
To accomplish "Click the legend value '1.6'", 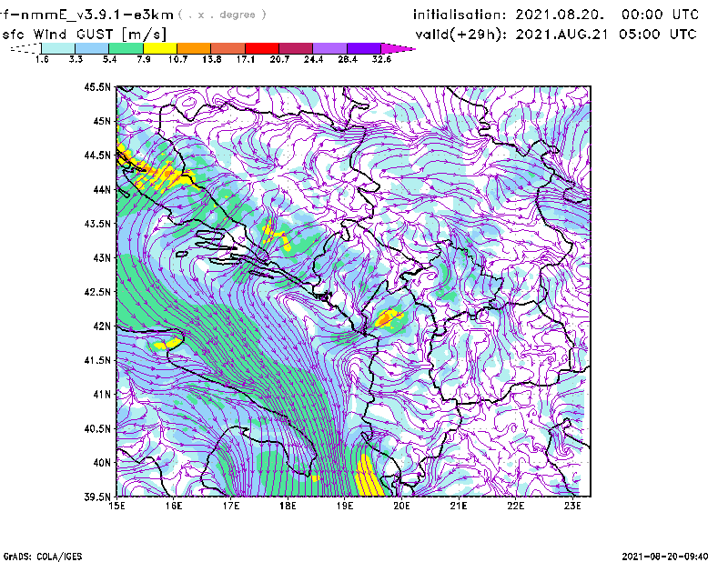I will [42, 59].
